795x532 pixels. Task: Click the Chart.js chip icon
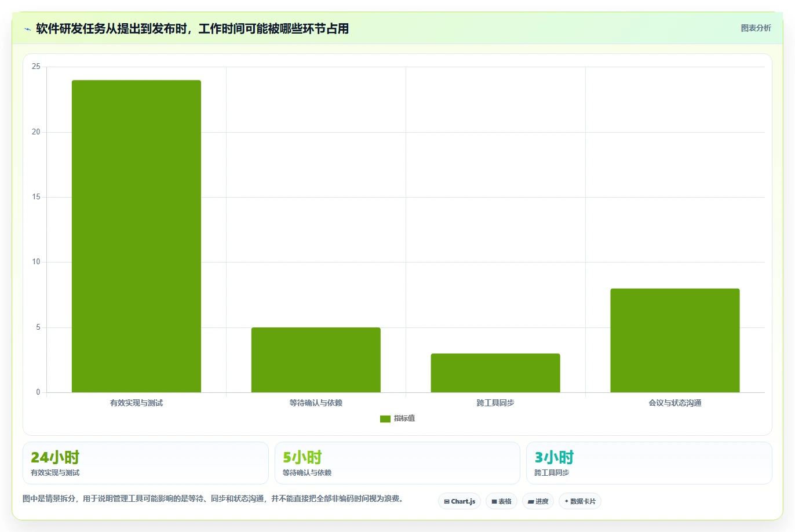point(447,502)
